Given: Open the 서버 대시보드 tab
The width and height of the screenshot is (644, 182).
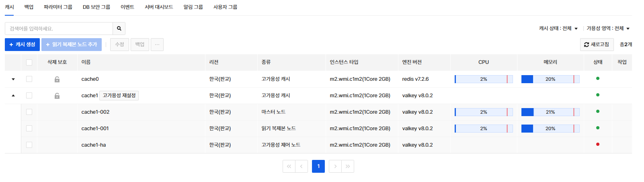Looking at the screenshot, I should point(159,7).
